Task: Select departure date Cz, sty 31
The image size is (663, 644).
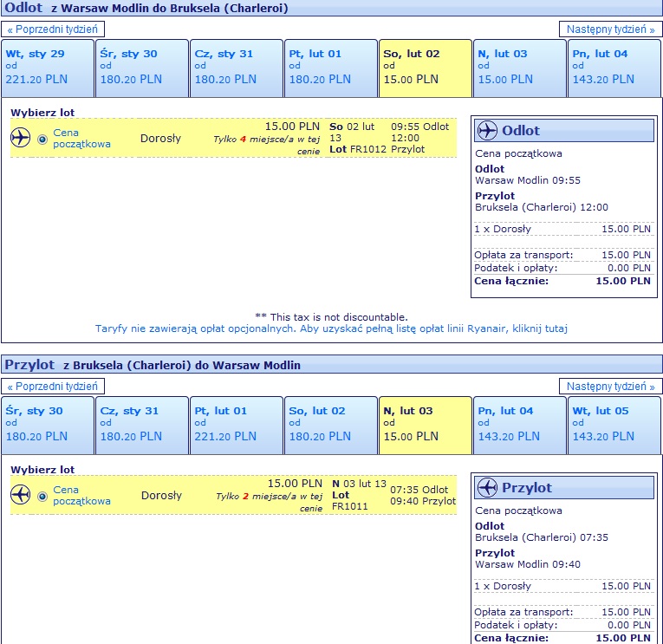Action: coord(237,68)
